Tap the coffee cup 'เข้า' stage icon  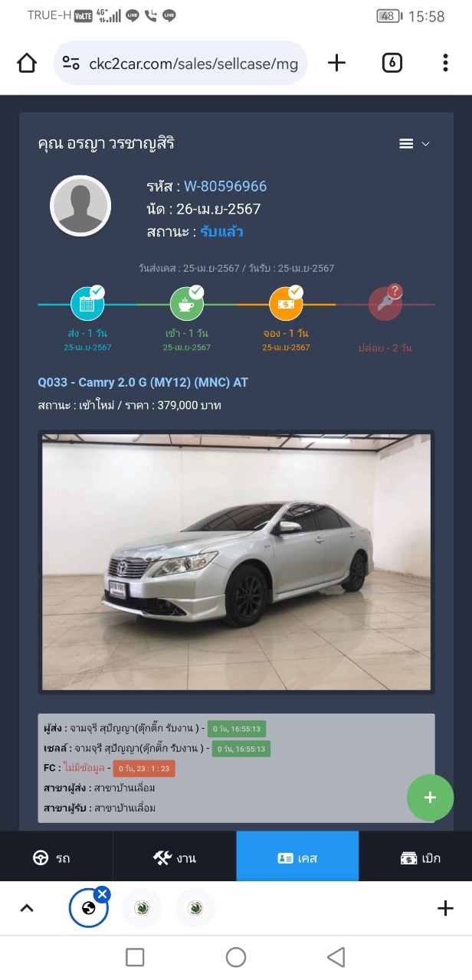click(x=186, y=303)
